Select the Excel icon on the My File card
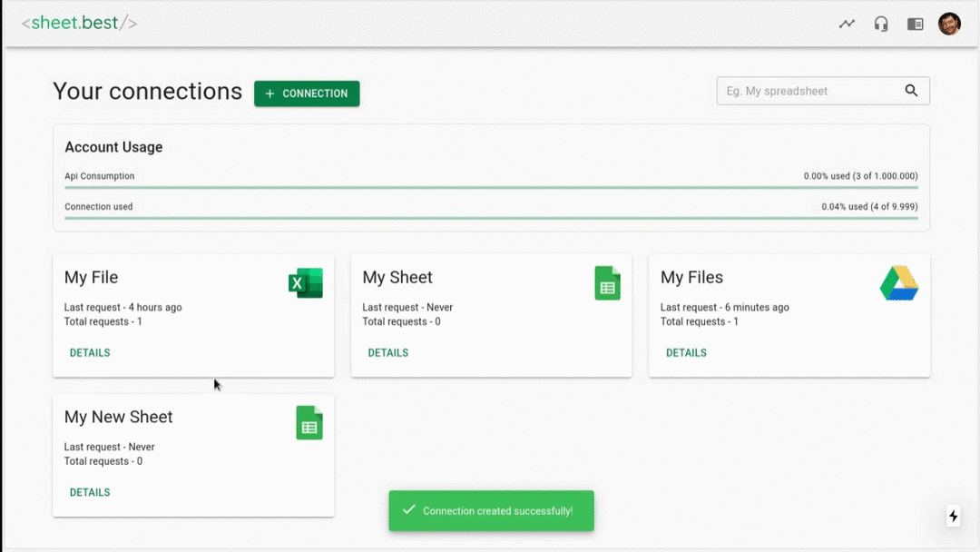 coord(305,282)
